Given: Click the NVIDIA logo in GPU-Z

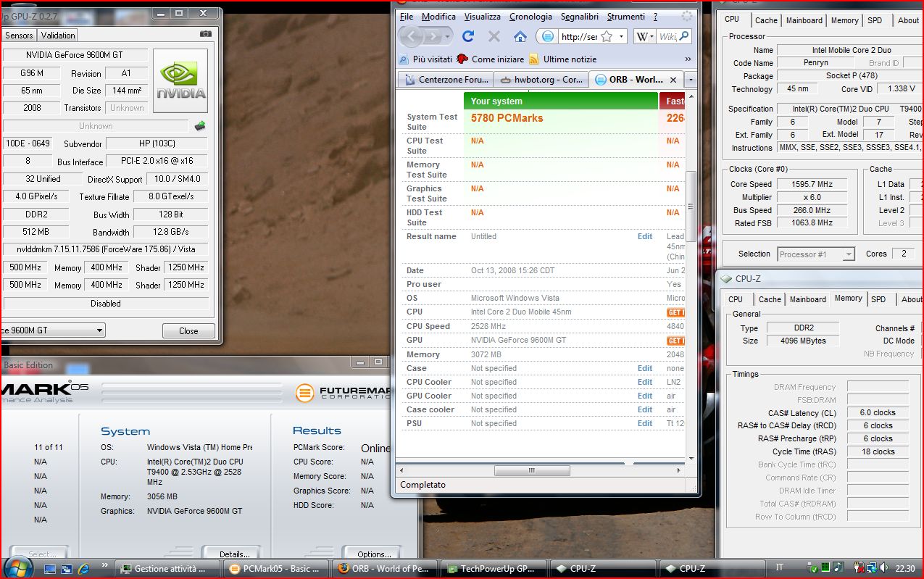Looking at the screenshot, I should click(181, 81).
